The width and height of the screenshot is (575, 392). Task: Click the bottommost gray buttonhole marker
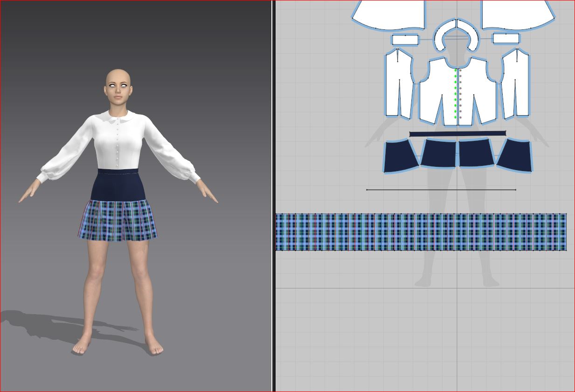click(x=460, y=117)
